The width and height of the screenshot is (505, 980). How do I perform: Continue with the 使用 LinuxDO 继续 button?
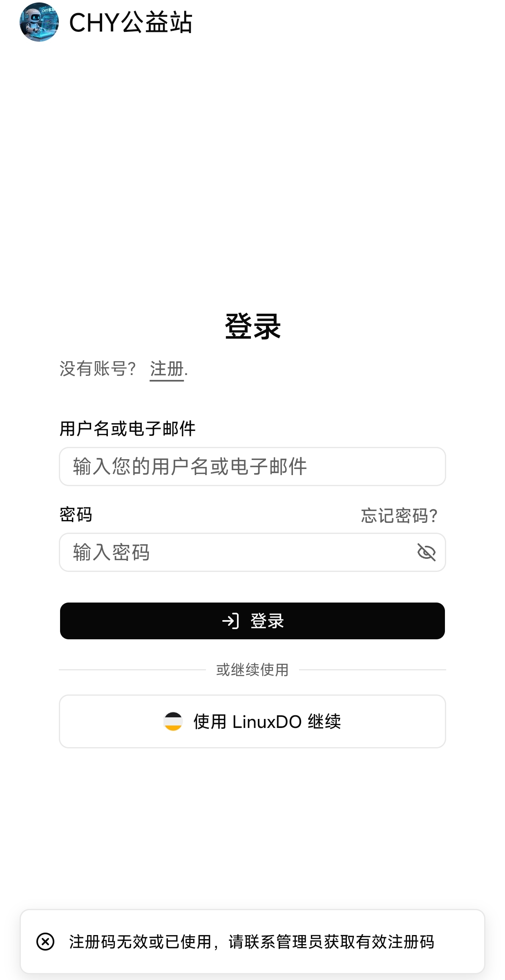point(252,721)
